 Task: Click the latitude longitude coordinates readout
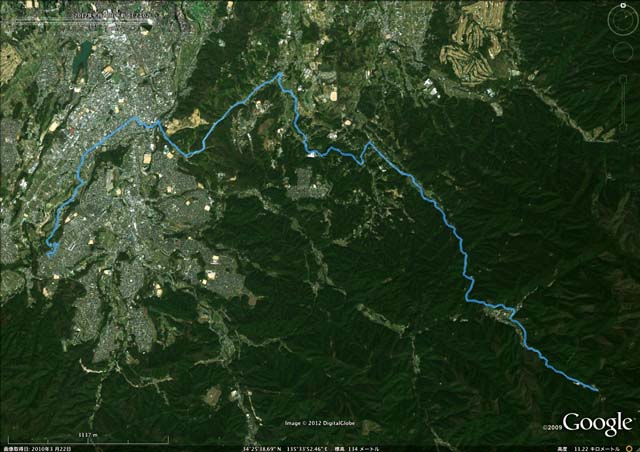click(x=286, y=449)
